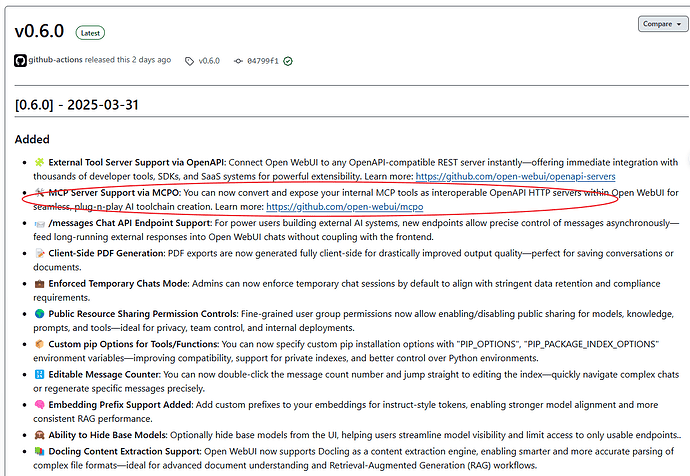This screenshot has width=690, height=476.
Task: Click the green verified checkmark icon
Action: [x=288, y=61]
